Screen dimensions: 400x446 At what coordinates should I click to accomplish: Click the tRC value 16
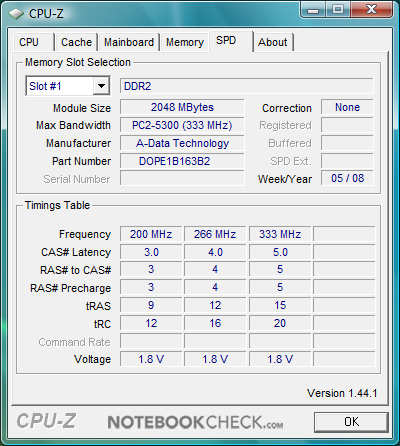(x=215, y=323)
